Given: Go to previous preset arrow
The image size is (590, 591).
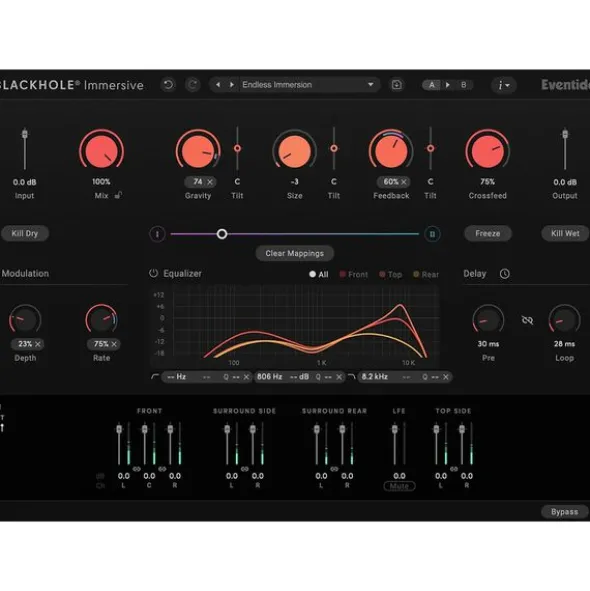Looking at the screenshot, I should click(218, 85).
